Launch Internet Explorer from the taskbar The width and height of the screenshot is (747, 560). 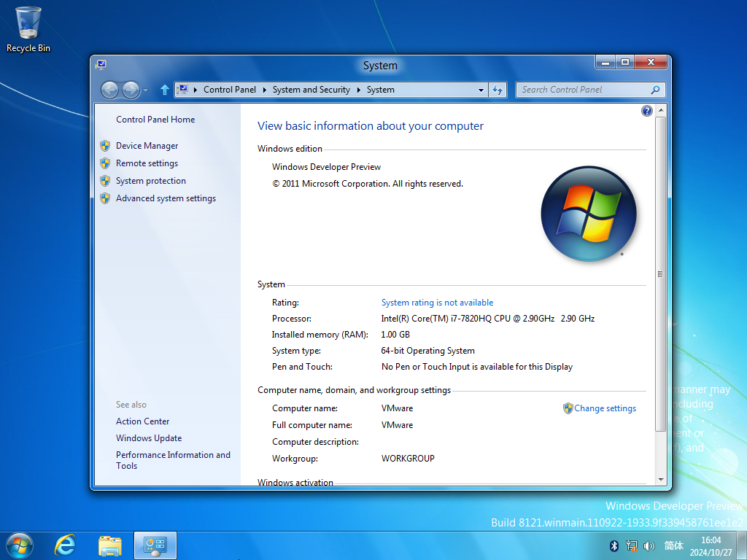point(65,545)
